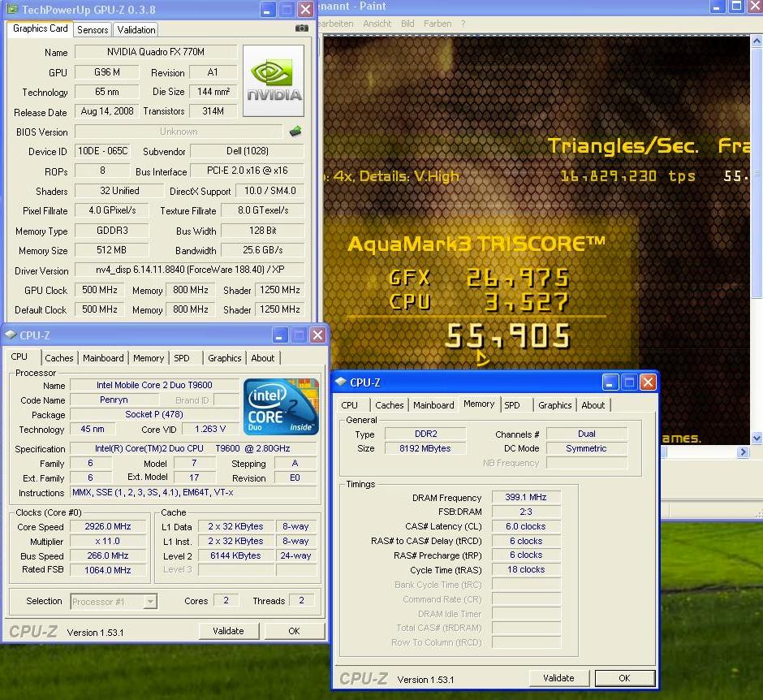Open SPD tab in right CPU-Z window

512,405
